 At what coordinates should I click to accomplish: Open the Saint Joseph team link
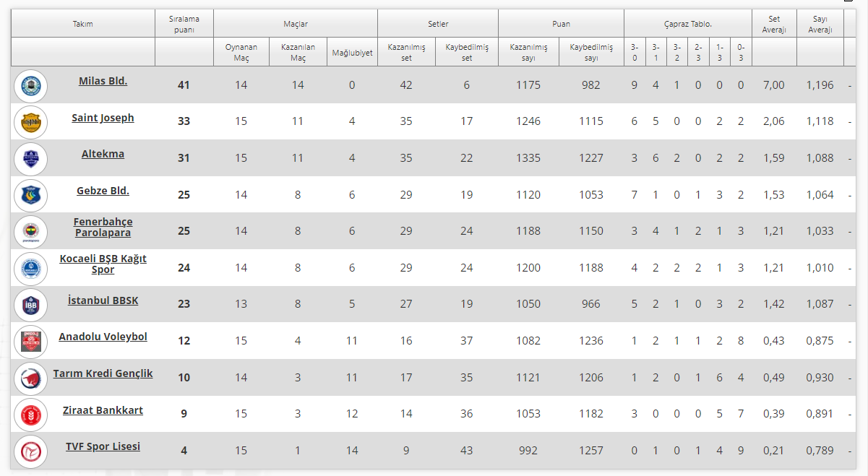tap(103, 118)
